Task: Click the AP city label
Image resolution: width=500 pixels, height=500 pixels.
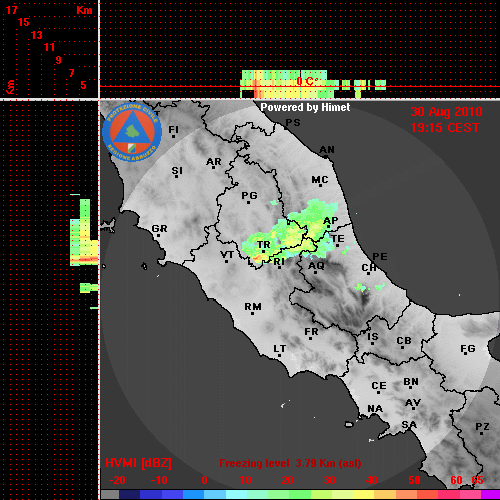Action: coord(331,220)
